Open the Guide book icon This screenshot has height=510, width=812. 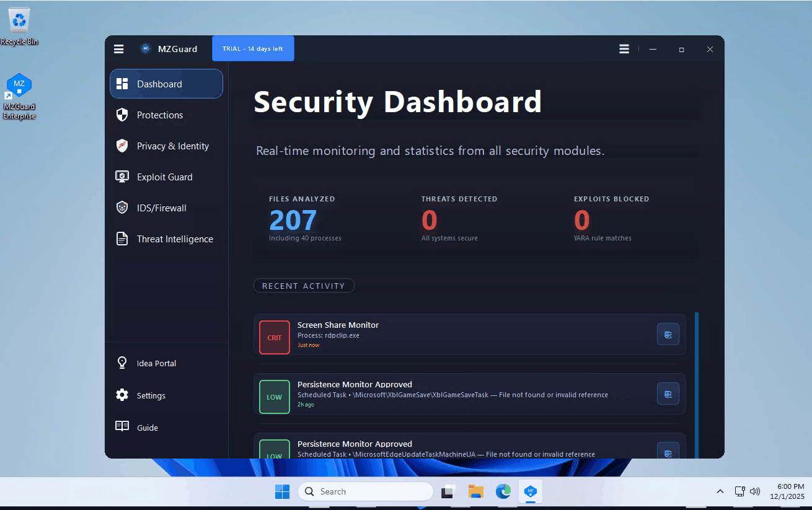[121, 427]
